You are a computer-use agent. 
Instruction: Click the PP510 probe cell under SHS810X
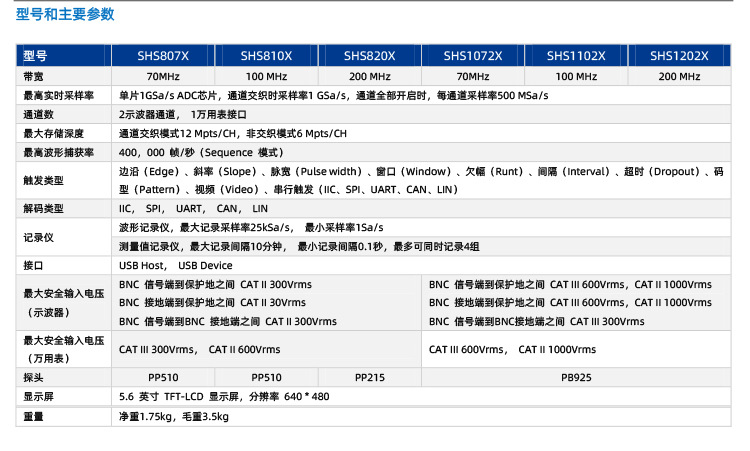pos(266,377)
